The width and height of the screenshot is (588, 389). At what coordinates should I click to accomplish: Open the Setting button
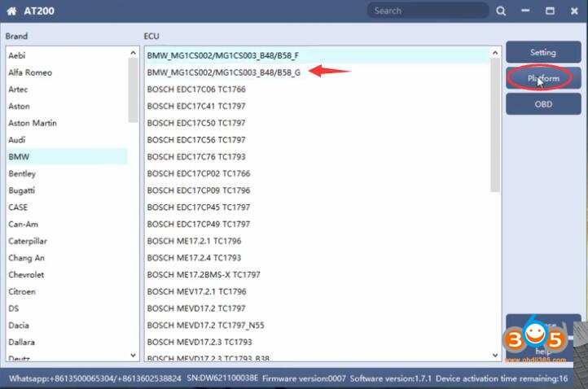pyautogui.click(x=543, y=52)
